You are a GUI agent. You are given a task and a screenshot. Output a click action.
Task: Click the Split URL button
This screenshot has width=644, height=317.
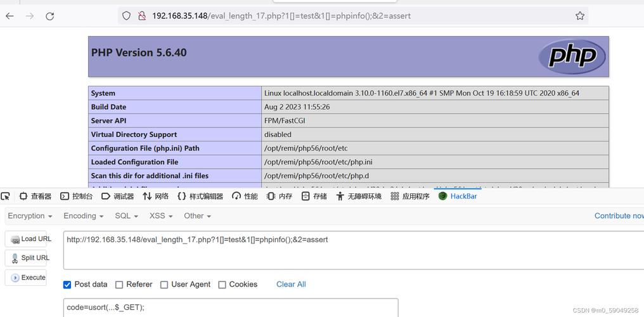coord(26,258)
